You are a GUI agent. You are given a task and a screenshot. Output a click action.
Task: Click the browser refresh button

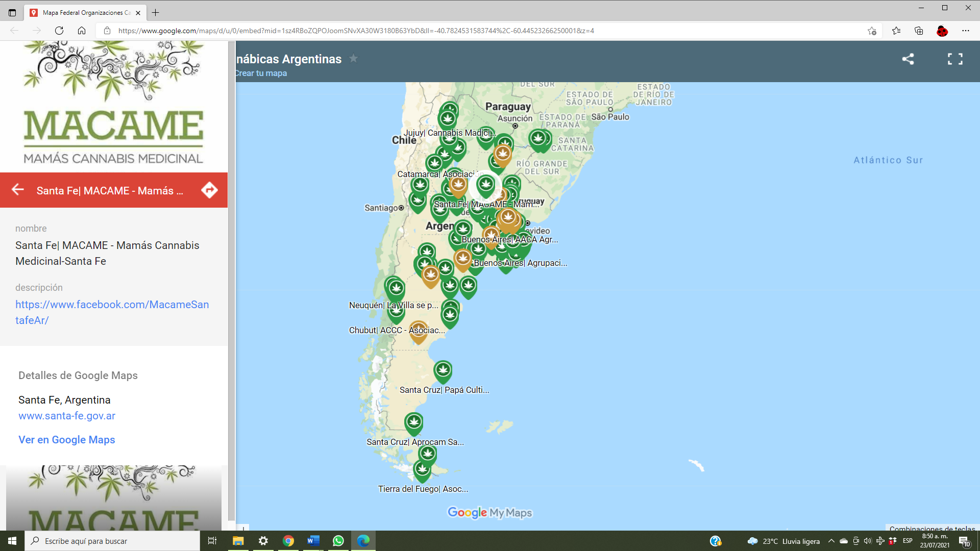click(x=59, y=31)
